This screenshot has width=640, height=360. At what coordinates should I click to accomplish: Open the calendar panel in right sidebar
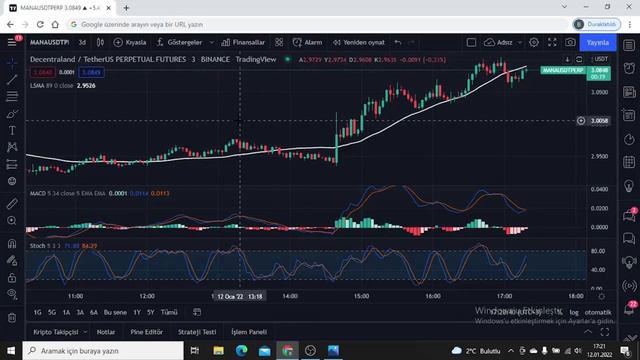click(629, 162)
